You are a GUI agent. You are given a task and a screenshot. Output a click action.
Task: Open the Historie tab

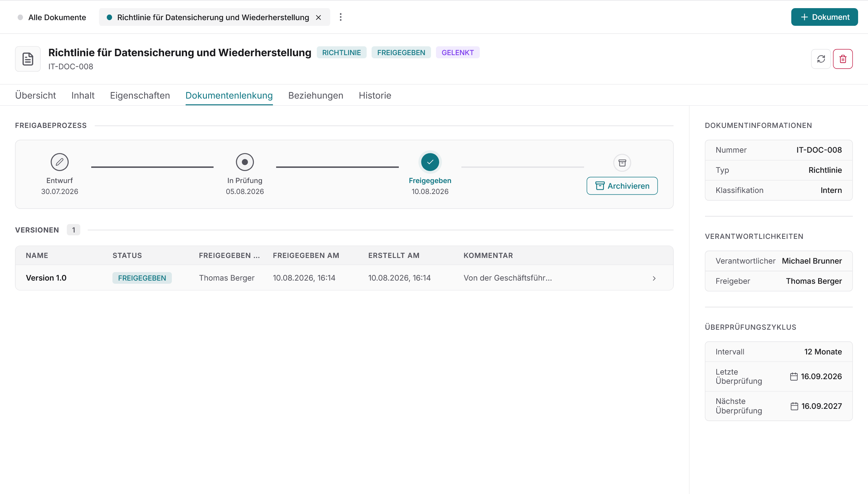375,95
